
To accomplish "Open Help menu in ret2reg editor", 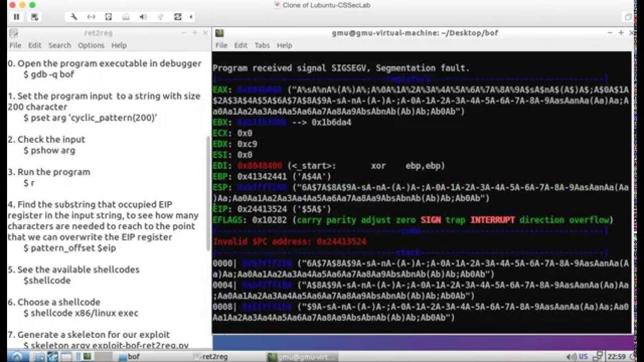I will (119, 45).
